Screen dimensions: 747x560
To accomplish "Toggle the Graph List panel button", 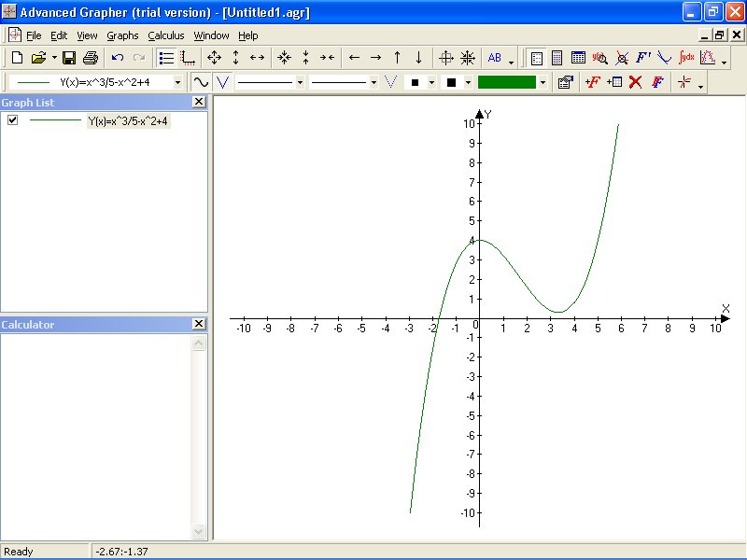I will (x=166, y=58).
